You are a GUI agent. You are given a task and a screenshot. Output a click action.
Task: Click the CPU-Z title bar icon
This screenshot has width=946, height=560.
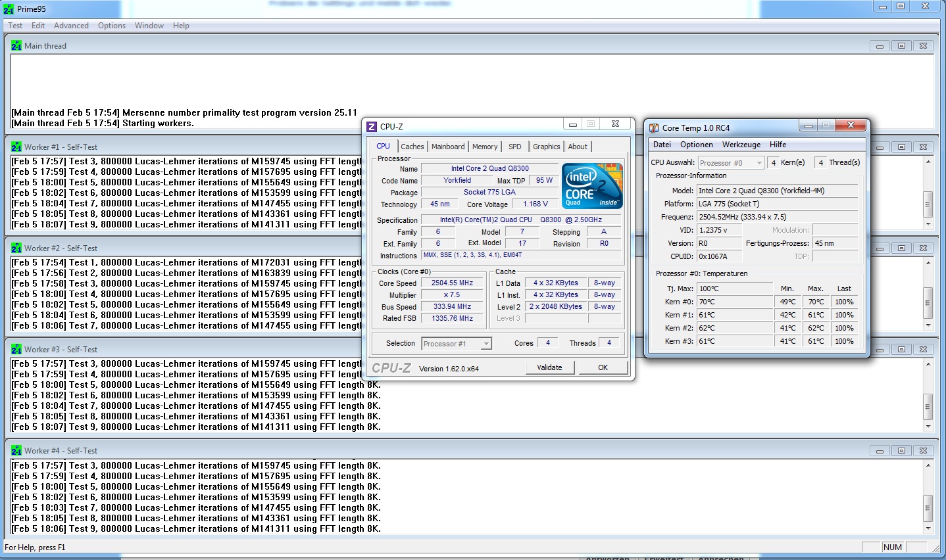[x=372, y=127]
